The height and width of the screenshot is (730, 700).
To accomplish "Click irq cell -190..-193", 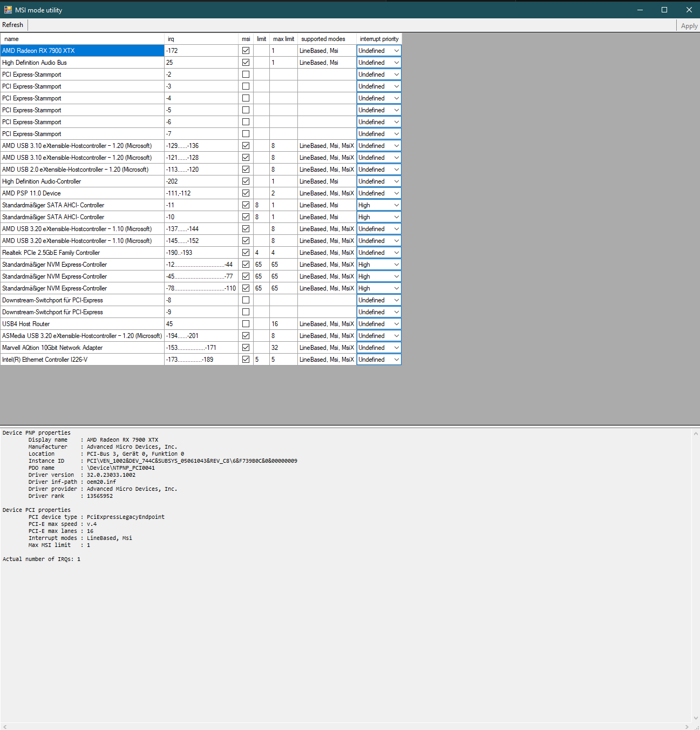I will point(201,253).
